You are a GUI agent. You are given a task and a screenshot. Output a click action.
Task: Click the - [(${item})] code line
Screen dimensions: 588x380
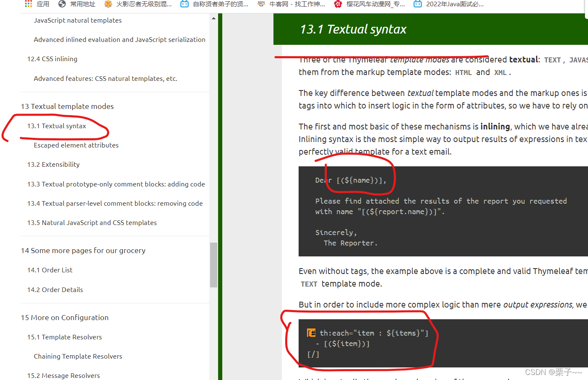tap(343, 344)
